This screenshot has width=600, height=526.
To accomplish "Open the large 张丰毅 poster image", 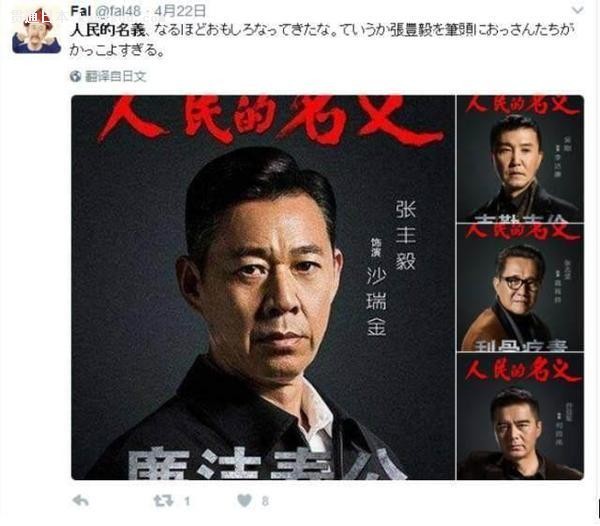I will point(263,287).
